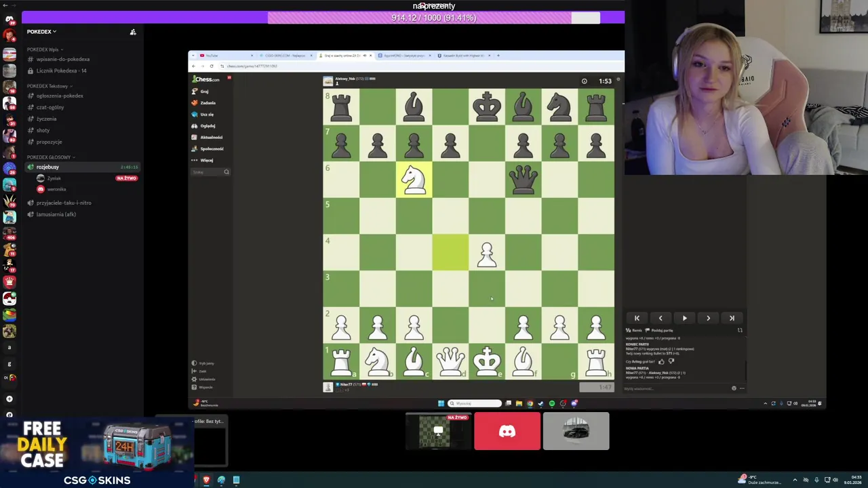Viewport: 868px width, 488px height.
Task: Click the Chess.com logo
Action: tap(206, 79)
